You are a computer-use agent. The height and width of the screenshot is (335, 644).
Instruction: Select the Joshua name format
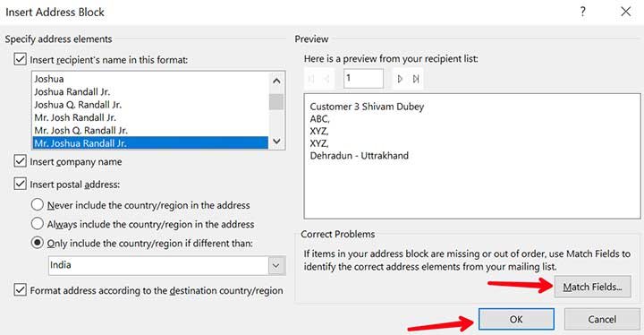pyautogui.click(x=150, y=79)
